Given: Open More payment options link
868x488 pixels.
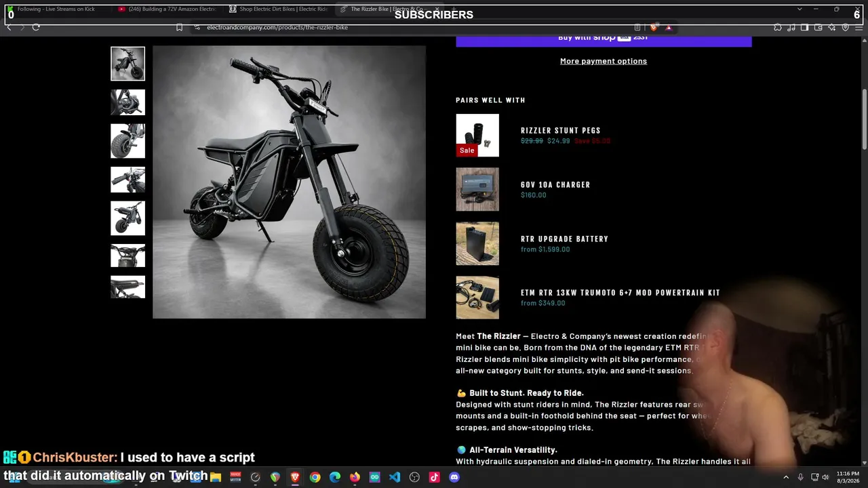Looking at the screenshot, I should (604, 61).
